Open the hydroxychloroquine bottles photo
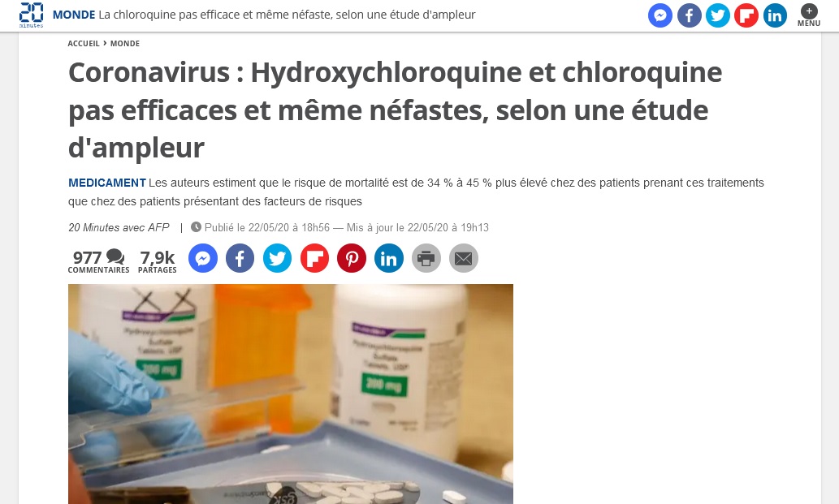The image size is (839, 504). 291,394
